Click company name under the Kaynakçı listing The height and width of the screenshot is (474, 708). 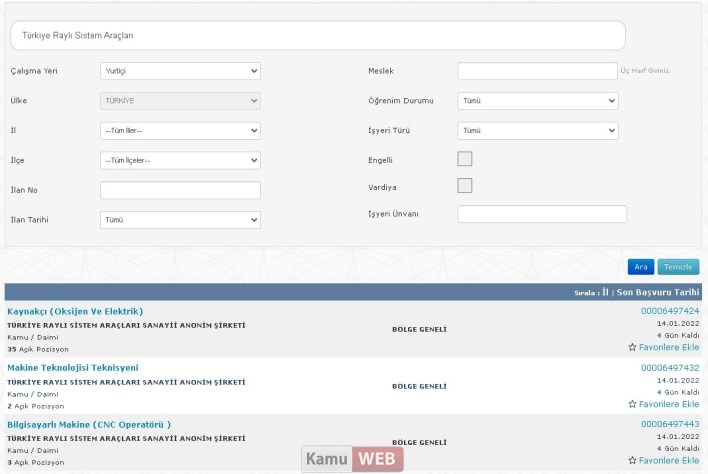click(x=126, y=325)
